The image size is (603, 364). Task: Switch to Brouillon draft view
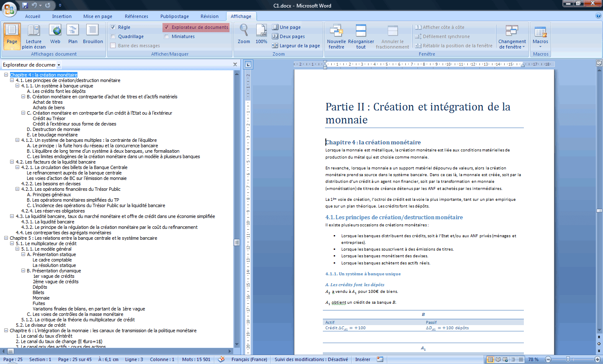point(93,34)
